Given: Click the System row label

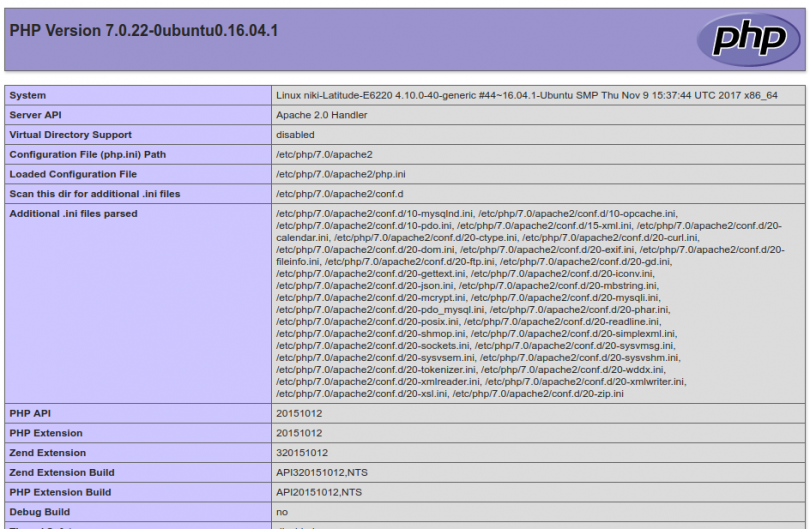Looking at the screenshot, I should tap(28, 96).
